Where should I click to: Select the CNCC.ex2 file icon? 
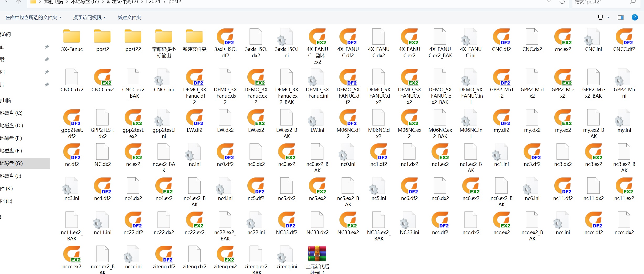pyautogui.click(x=103, y=77)
